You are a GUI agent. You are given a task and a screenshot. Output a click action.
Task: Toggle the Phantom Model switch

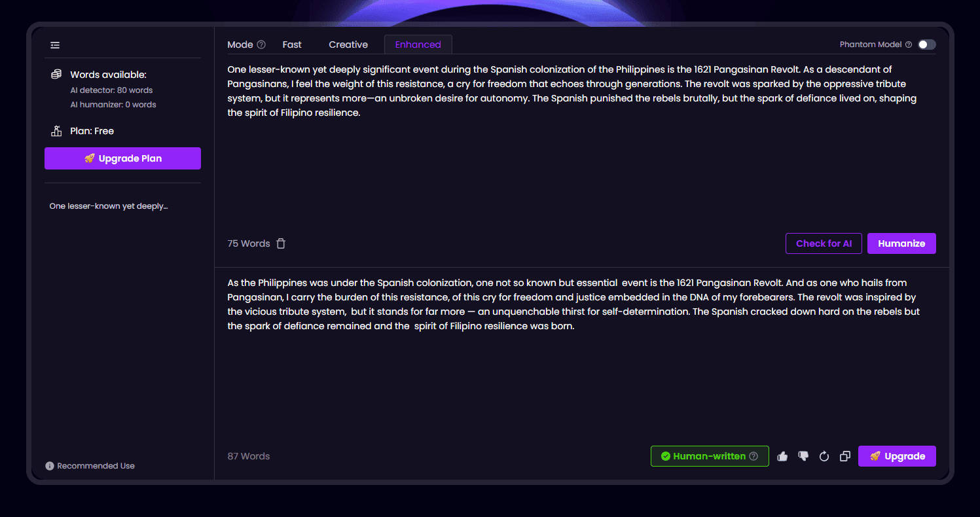pyautogui.click(x=926, y=45)
